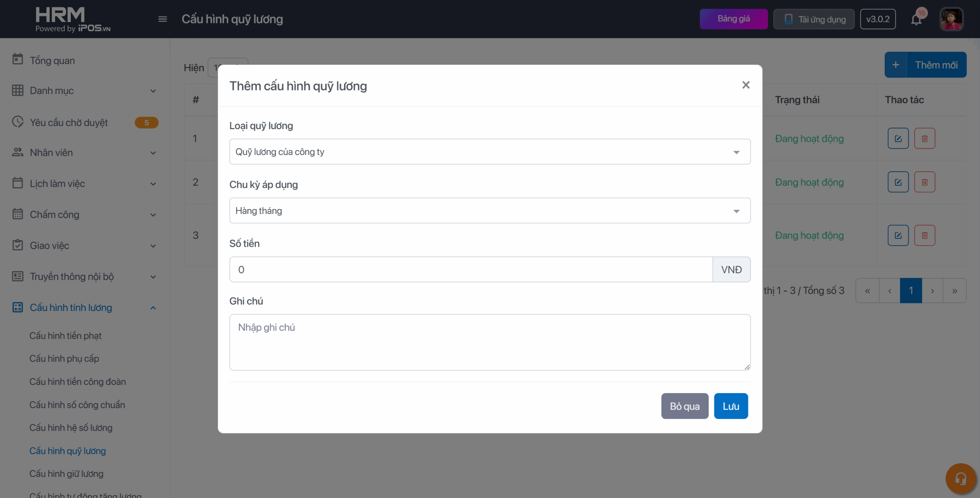Screen dimensions: 980x498
Task: Click the Bỏ qua cancel button
Action: pos(684,406)
